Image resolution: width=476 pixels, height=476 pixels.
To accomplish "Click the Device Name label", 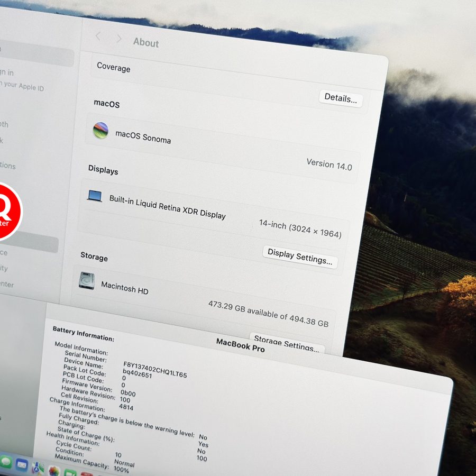I will click(84, 363).
